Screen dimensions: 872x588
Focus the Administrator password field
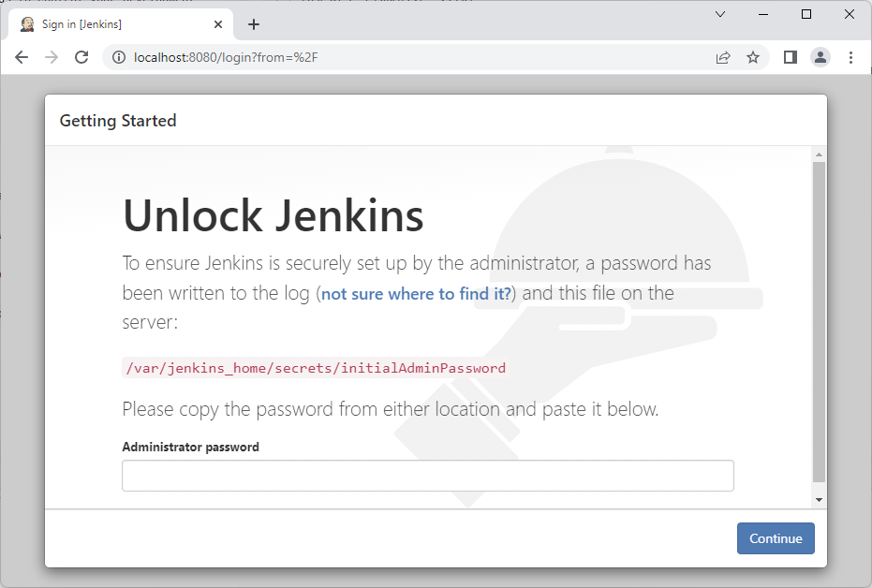pyautogui.click(x=428, y=476)
